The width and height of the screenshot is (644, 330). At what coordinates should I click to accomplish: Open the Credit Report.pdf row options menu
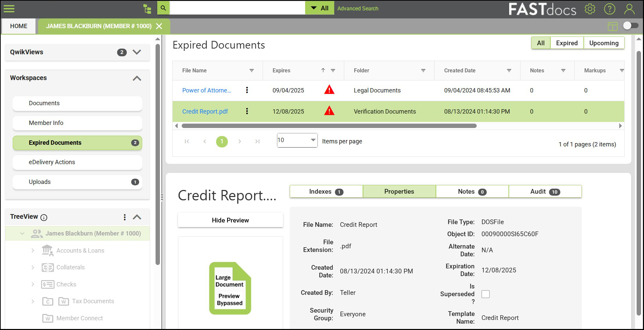(247, 111)
